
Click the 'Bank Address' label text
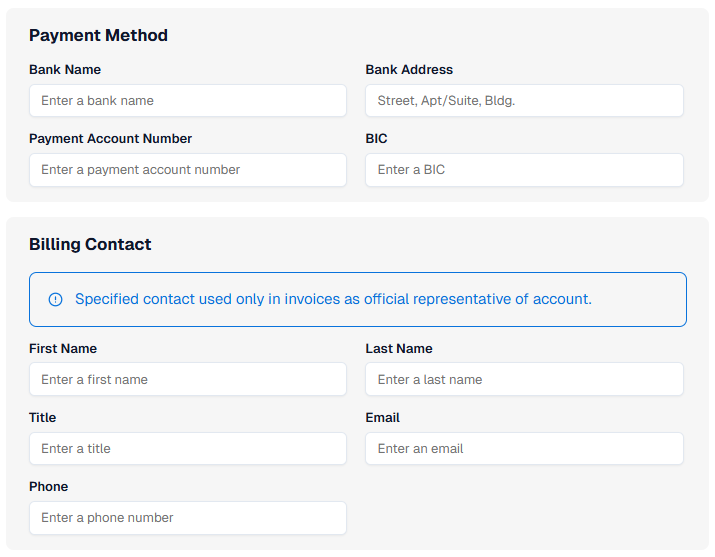click(x=409, y=70)
